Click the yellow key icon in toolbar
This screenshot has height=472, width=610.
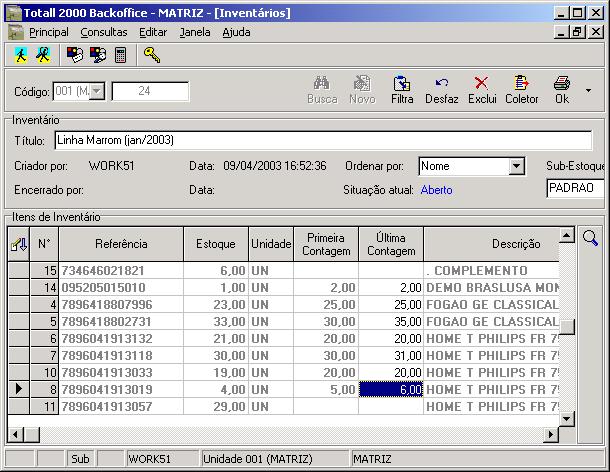pos(152,54)
